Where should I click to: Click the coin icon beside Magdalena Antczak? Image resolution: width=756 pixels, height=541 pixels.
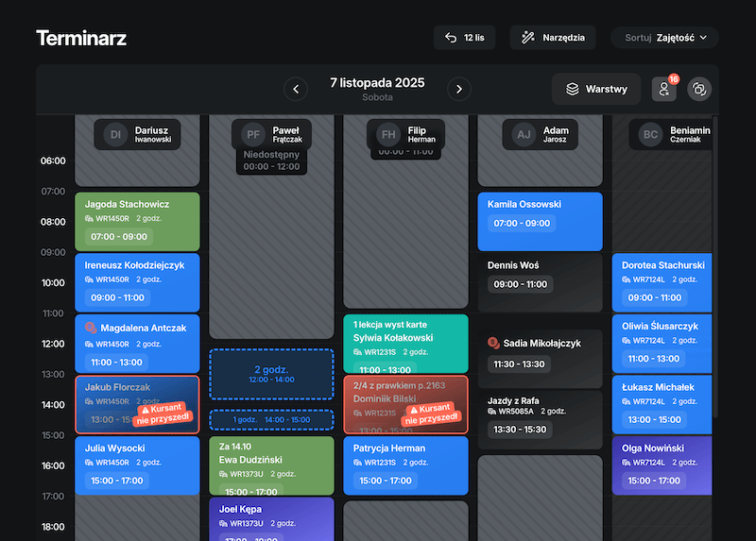click(x=91, y=328)
